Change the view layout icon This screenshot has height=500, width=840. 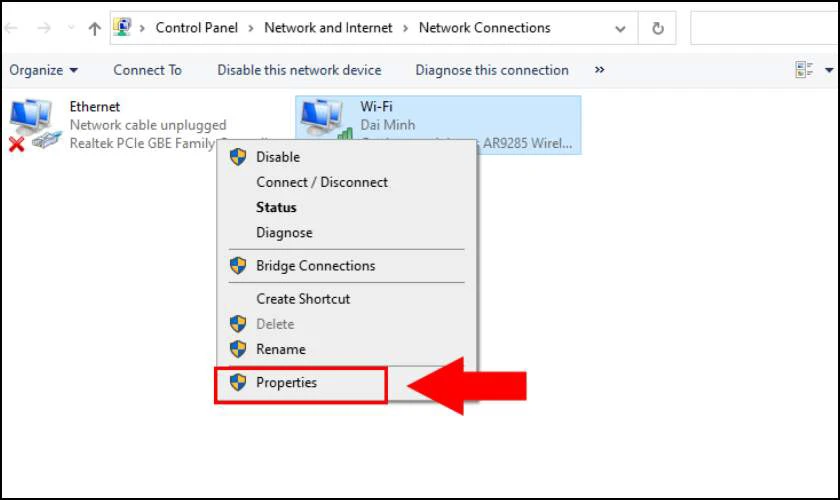[x=804, y=70]
